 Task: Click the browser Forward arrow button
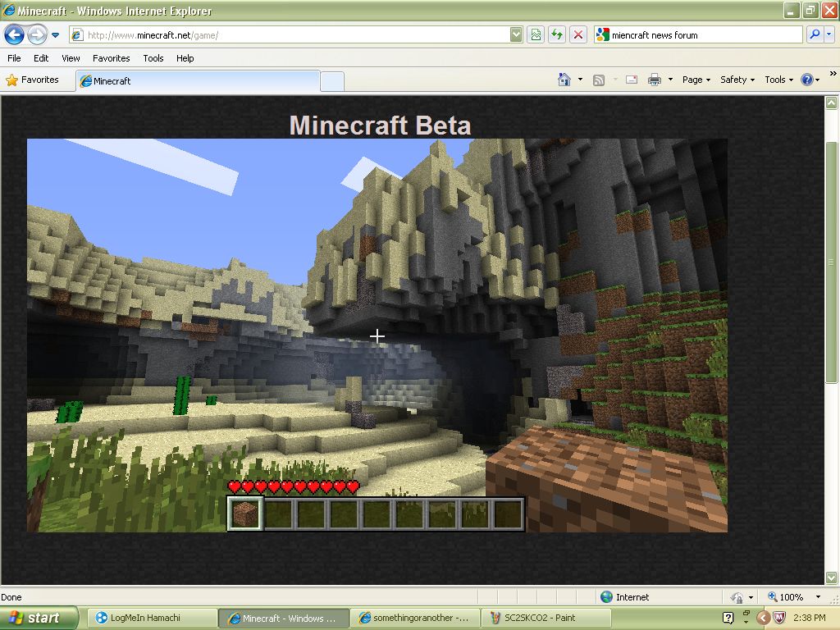[x=37, y=35]
